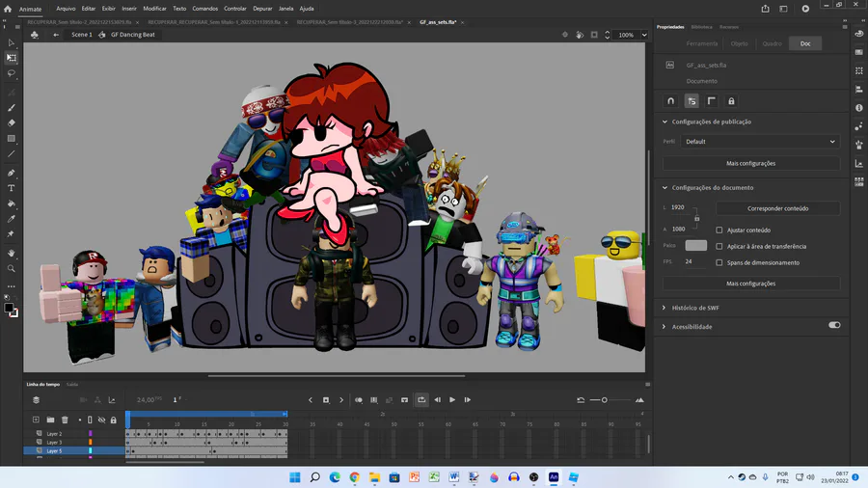Click the Palco stage color swatch
The image size is (868, 488).
695,246
